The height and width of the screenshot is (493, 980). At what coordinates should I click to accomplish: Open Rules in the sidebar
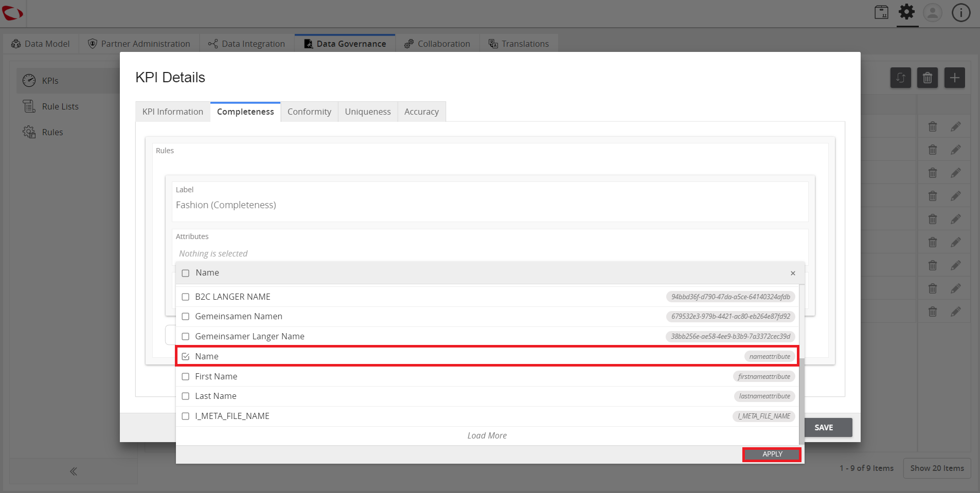tap(69, 132)
